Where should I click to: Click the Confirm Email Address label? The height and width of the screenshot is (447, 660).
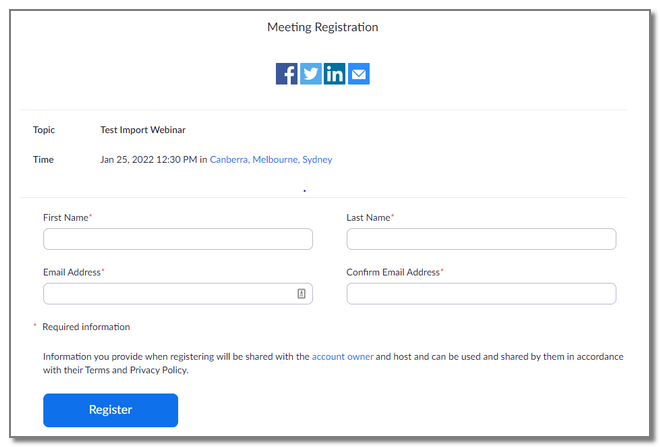(393, 272)
